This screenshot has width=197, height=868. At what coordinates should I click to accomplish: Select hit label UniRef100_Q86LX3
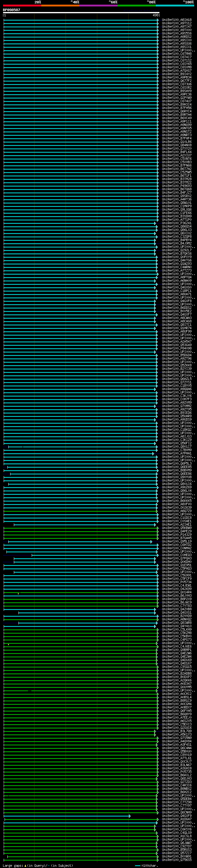(x=177, y=230)
